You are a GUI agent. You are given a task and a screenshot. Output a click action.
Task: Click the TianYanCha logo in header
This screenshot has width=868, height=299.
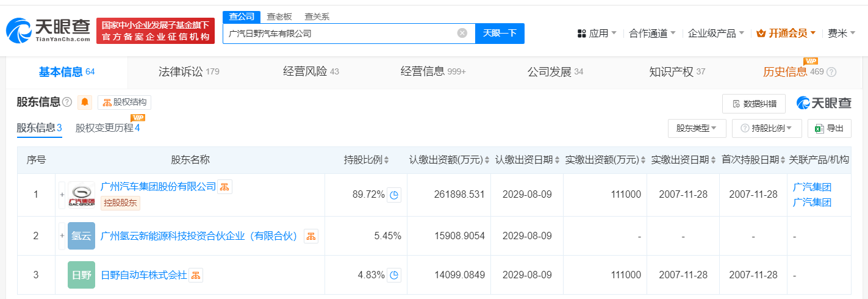coord(48,31)
